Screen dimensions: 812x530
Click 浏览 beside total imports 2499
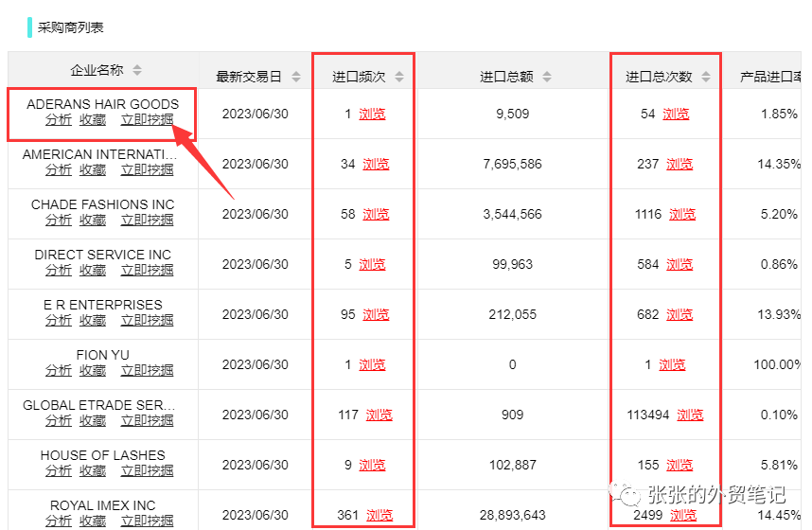point(683,516)
